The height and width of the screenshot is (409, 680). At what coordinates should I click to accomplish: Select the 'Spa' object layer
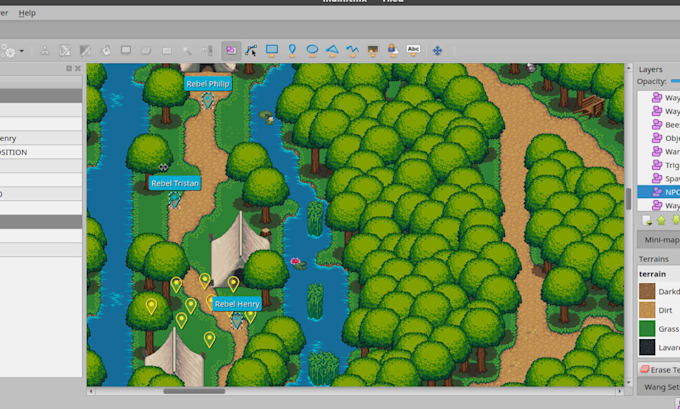[659, 178]
